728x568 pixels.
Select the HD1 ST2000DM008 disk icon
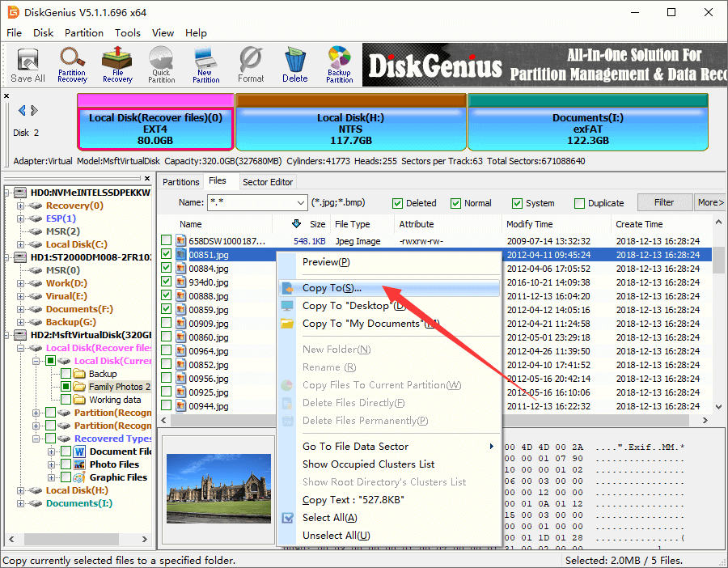19,257
